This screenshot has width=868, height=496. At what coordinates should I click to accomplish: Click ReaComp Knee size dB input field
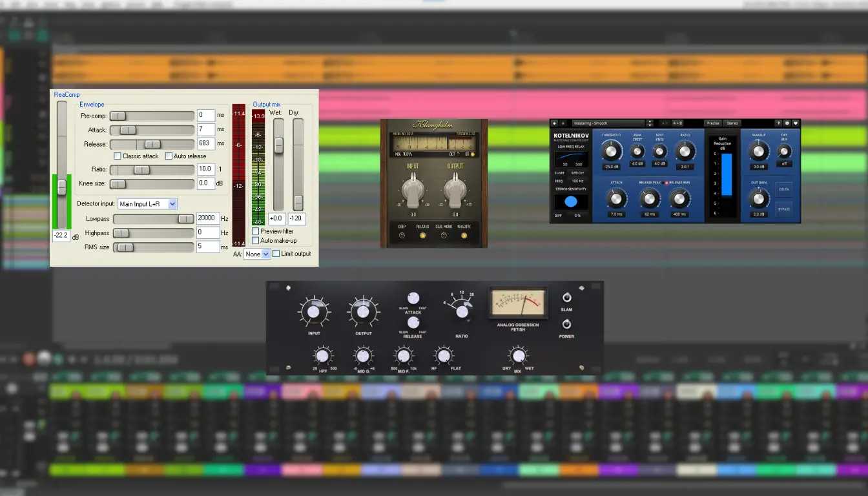pos(206,183)
